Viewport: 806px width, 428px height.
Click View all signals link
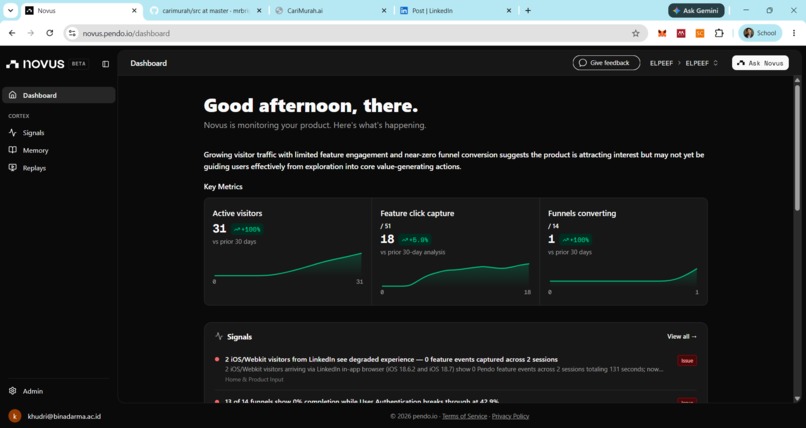point(682,337)
